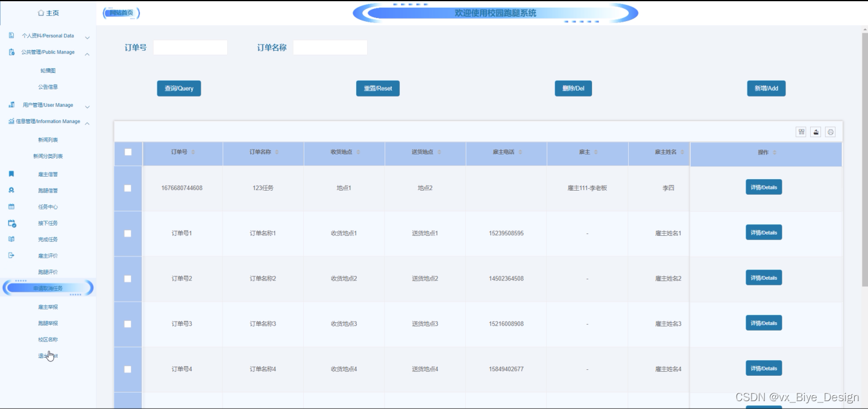This screenshot has height=409, width=868.
Task: Go to 任务中心 in the sidebar
Action: click(x=48, y=207)
